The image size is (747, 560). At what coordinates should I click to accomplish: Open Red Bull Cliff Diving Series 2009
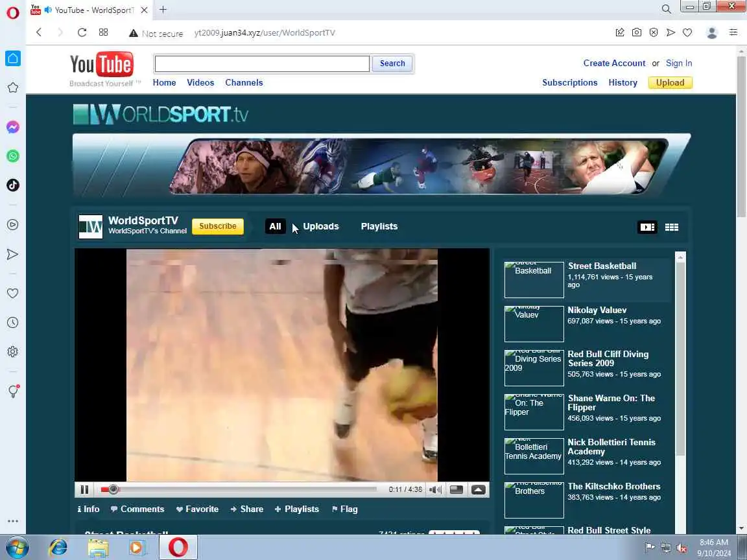(x=608, y=358)
